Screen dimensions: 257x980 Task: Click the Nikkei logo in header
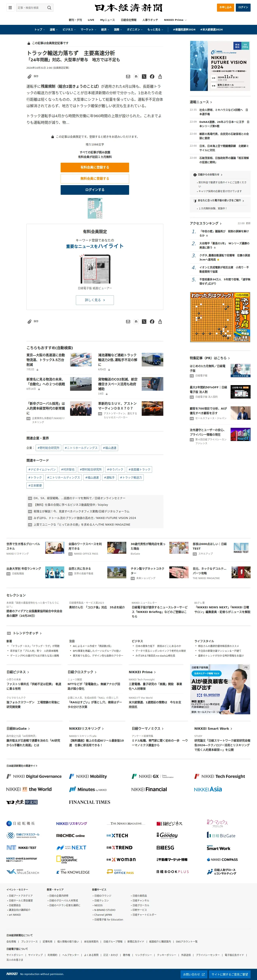coord(128,8)
